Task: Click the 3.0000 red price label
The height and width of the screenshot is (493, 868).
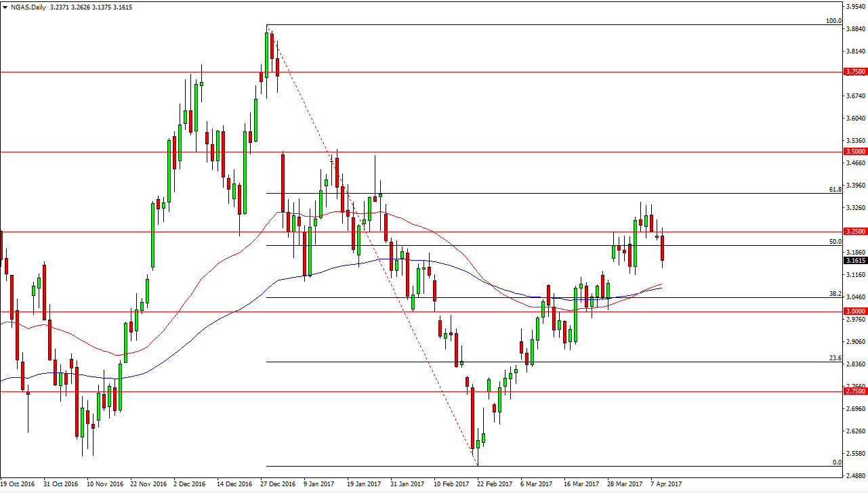Action: click(x=854, y=312)
